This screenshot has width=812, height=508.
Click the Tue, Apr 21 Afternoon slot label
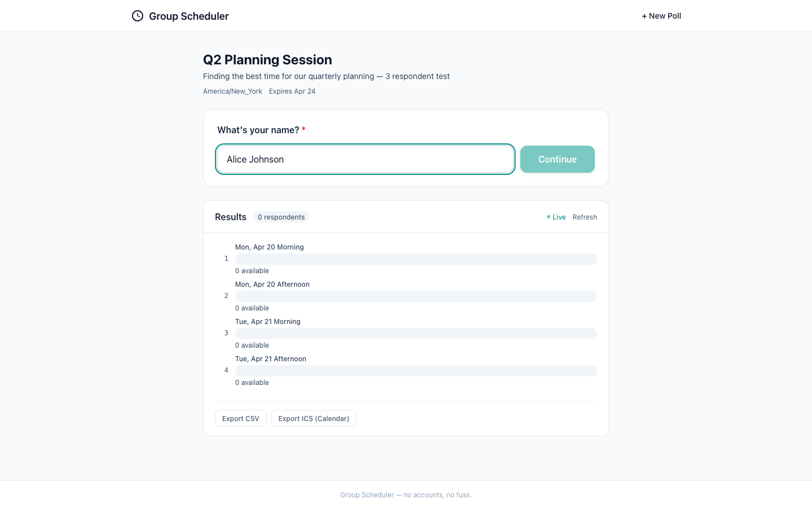tap(271, 359)
